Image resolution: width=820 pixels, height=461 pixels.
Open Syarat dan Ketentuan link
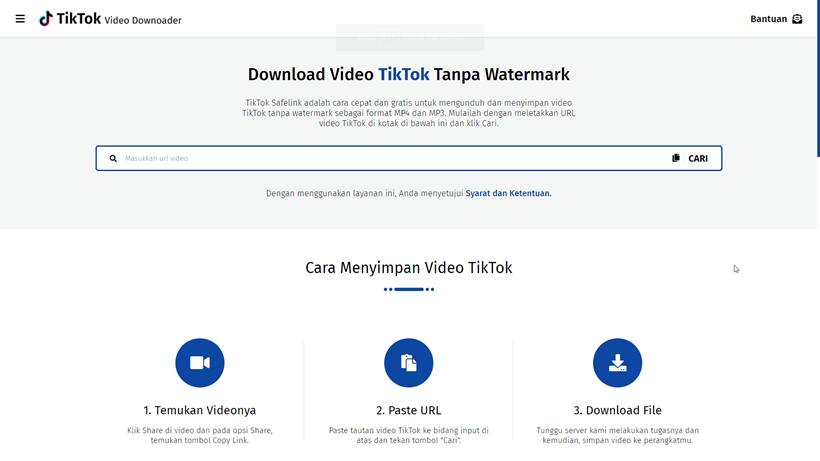tap(508, 193)
